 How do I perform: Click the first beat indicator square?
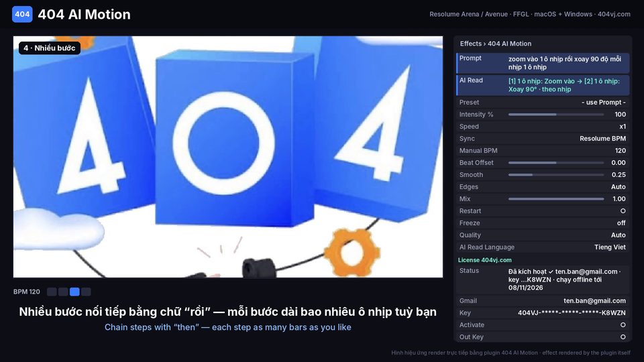(52, 292)
